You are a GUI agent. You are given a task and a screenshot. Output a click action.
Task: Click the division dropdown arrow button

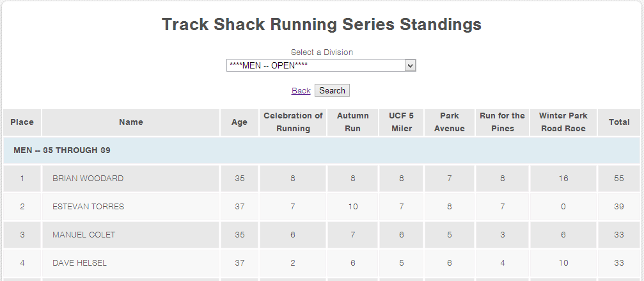(410, 65)
